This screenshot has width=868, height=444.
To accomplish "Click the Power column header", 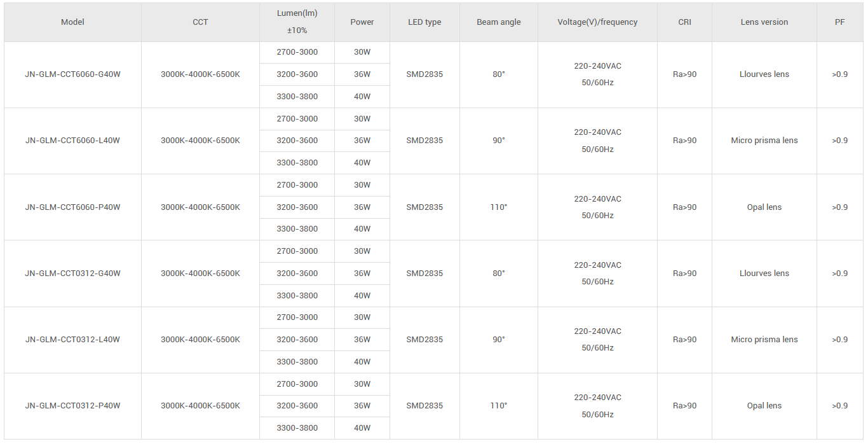I will coord(362,22).
